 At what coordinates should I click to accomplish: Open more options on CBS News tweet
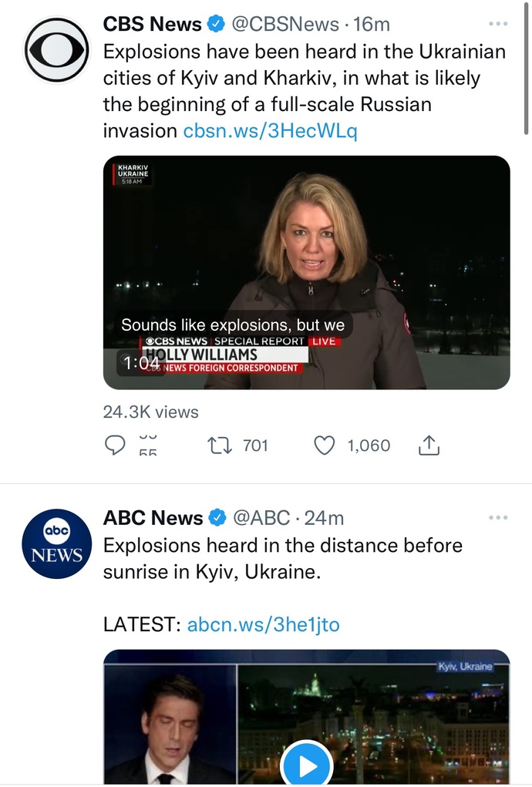click(498, 24)
